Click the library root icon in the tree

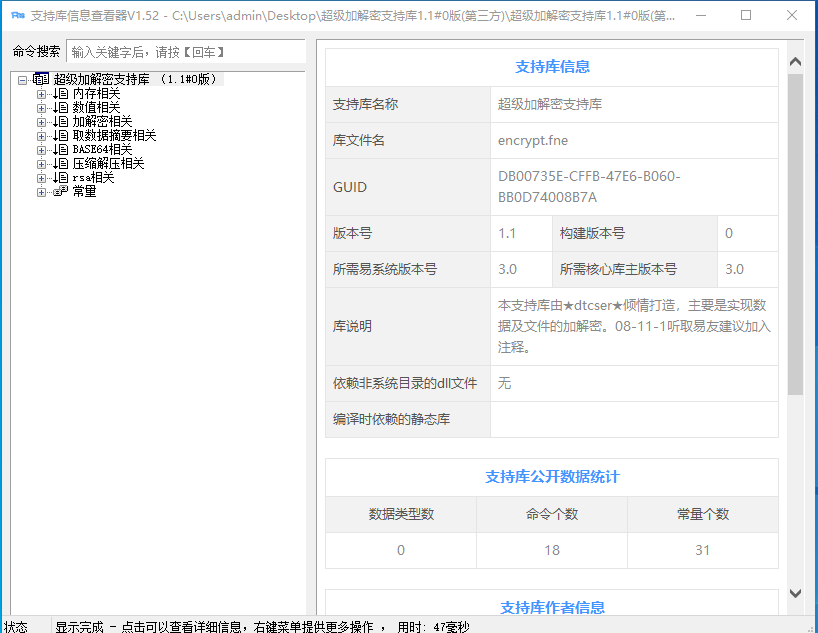coord(41,79)
